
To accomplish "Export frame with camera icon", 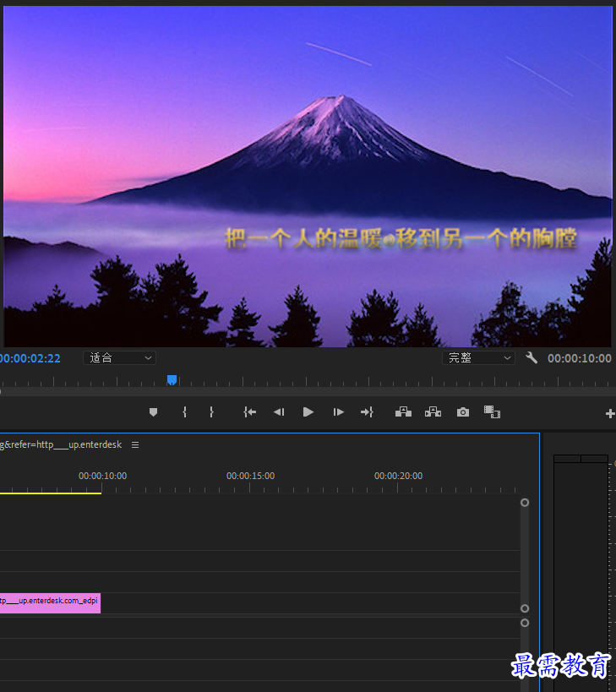I will 463,412.
